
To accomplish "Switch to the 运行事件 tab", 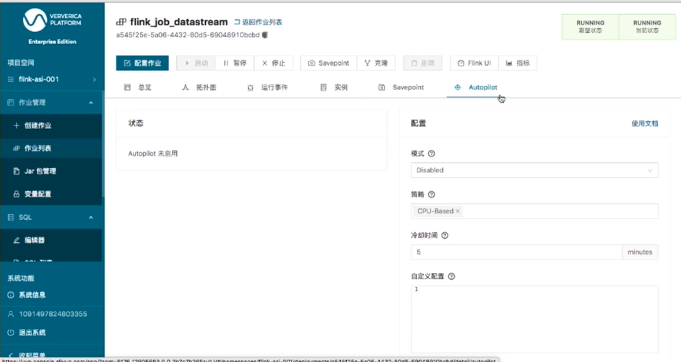I will coord(267,87).
